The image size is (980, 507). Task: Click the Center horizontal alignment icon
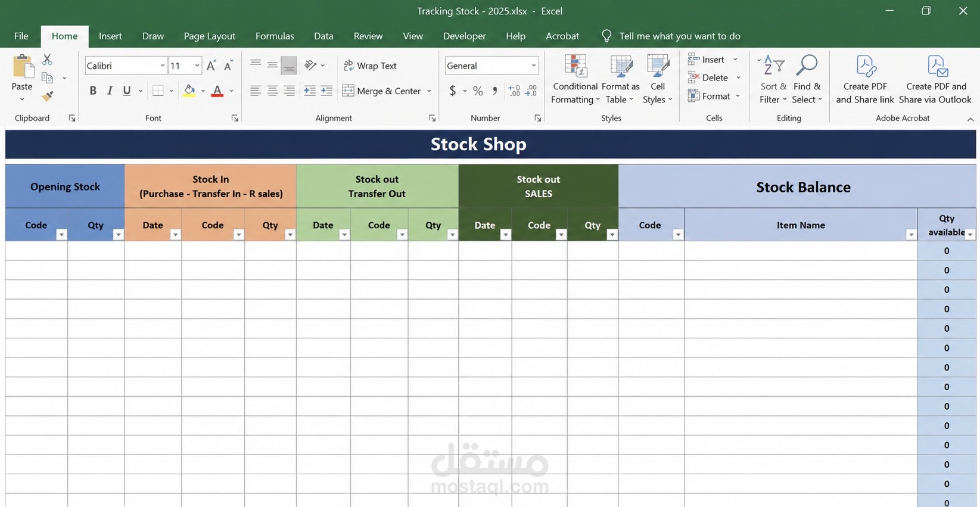[272, 91]
